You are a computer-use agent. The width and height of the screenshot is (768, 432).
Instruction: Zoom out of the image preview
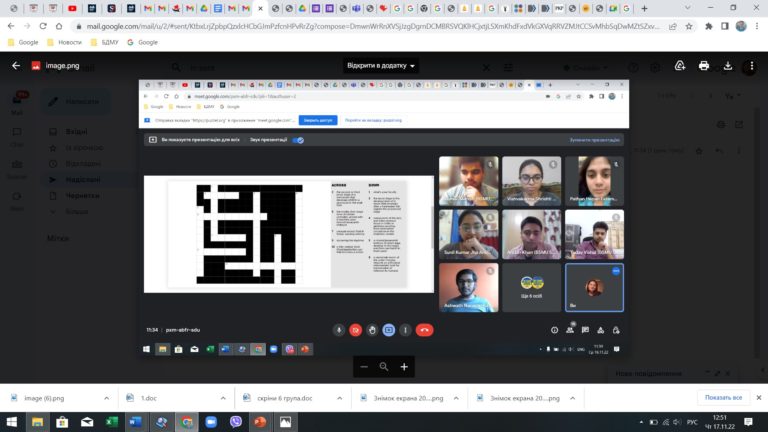click(363, 367)
